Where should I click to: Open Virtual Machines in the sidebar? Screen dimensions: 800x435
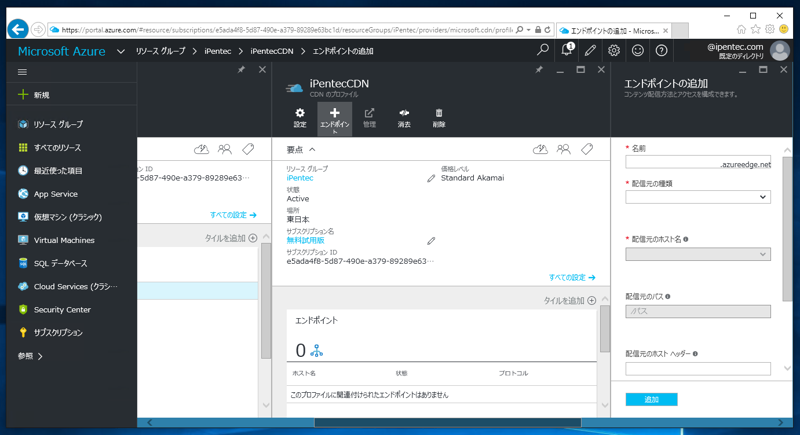(x=71, y=240)
